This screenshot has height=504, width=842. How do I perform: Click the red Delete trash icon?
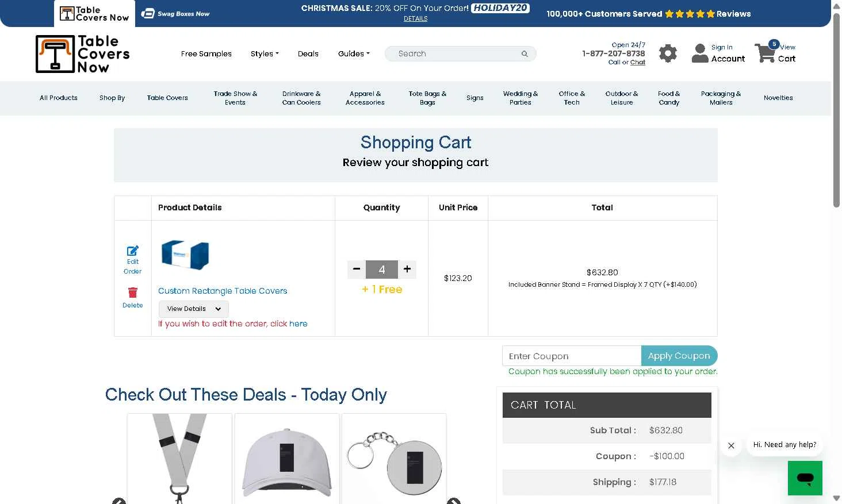[133, 293]
